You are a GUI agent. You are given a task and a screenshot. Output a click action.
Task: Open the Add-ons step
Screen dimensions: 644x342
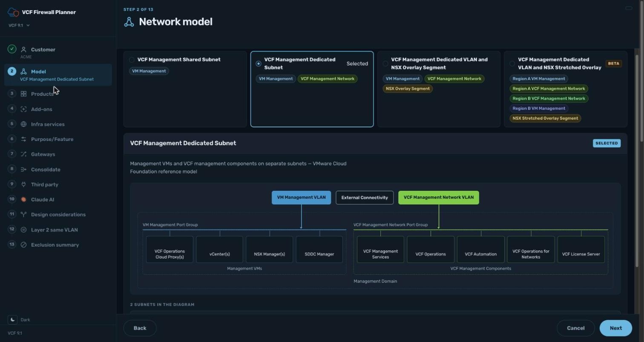tap(58, 109)
